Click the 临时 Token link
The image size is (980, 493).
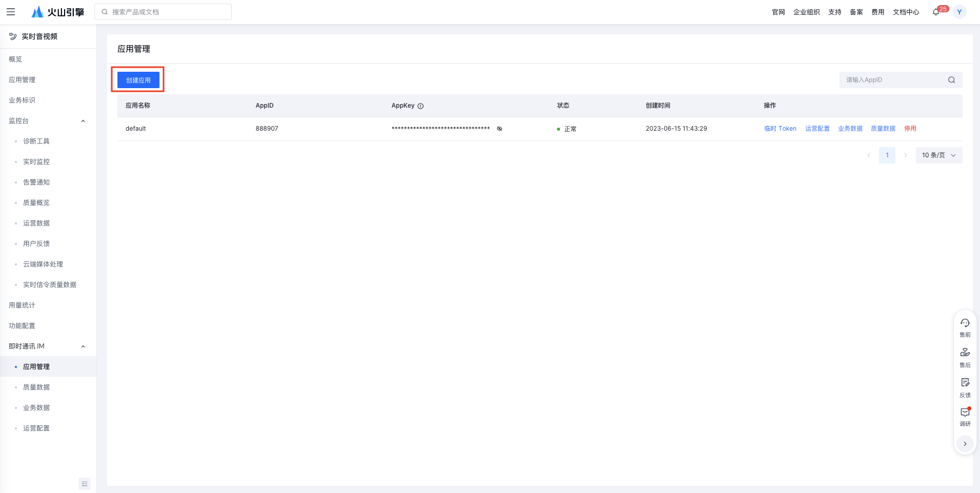pos(780,129)
